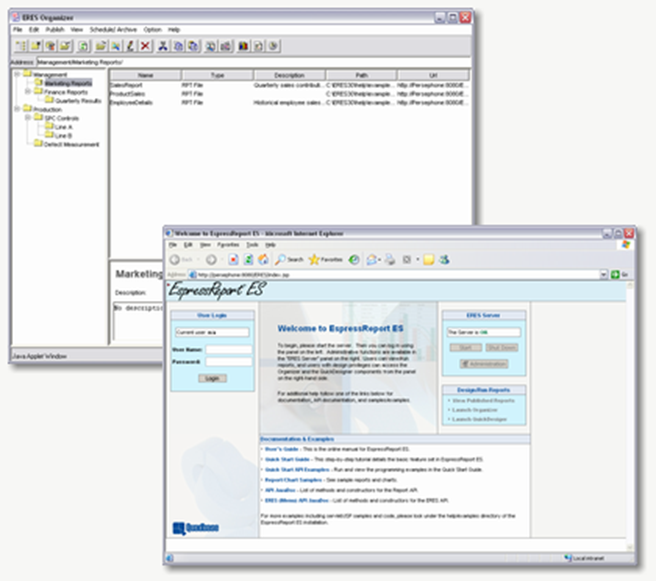The image size is (656, 581).
Task: Collapse the Management tree node
Action: pyautogui.click(x=17, y=75)
